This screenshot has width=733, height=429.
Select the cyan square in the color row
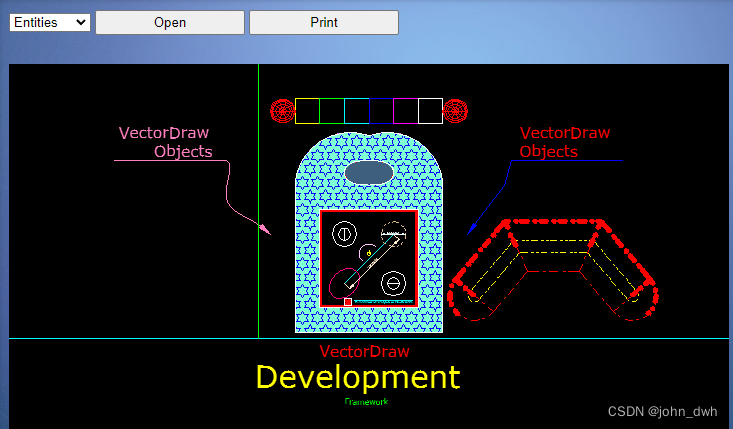[357, 111]
